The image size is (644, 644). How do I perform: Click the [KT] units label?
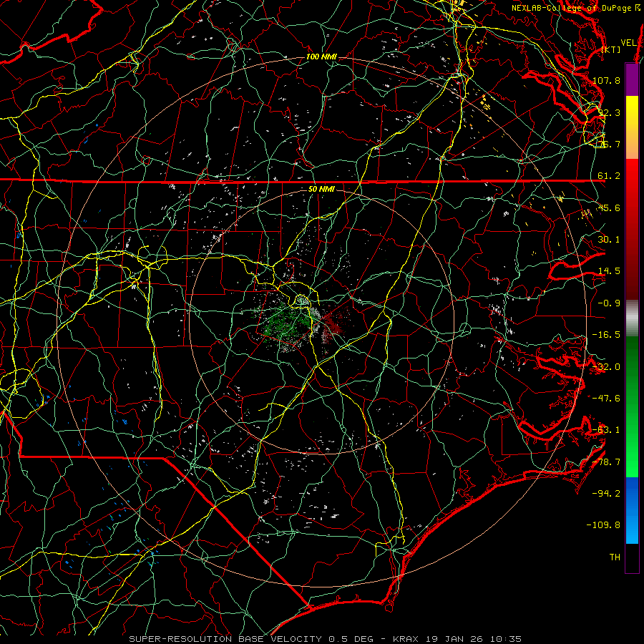coord(611,49)
